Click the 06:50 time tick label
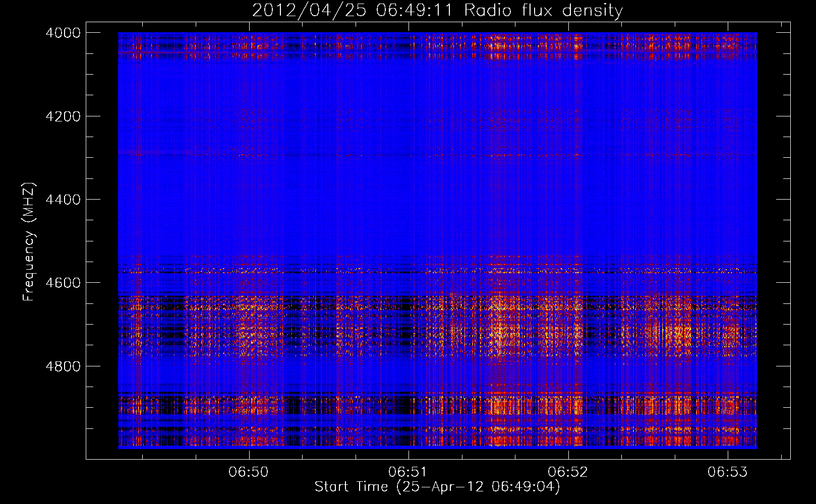 click(249, 472)
